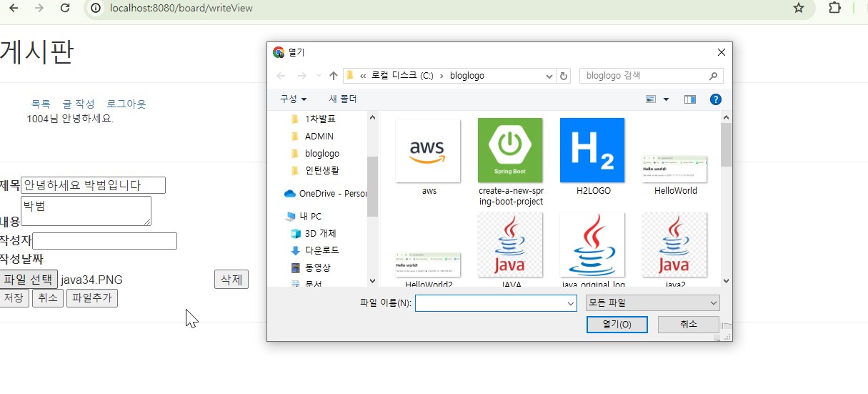Viewport: 868px width, 394px height.
Task: View site information icon in address bar
Action: (x=96, y=8)
